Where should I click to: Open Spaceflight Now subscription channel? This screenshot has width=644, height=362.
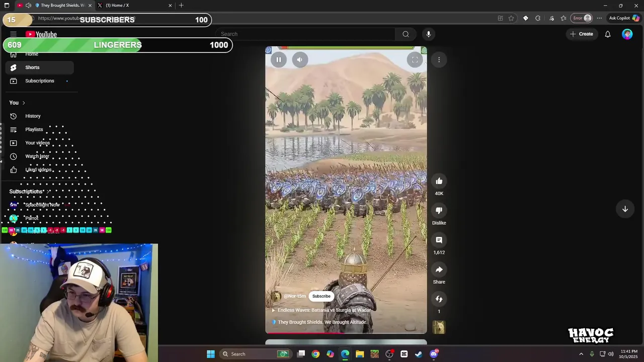click(40, 205)
